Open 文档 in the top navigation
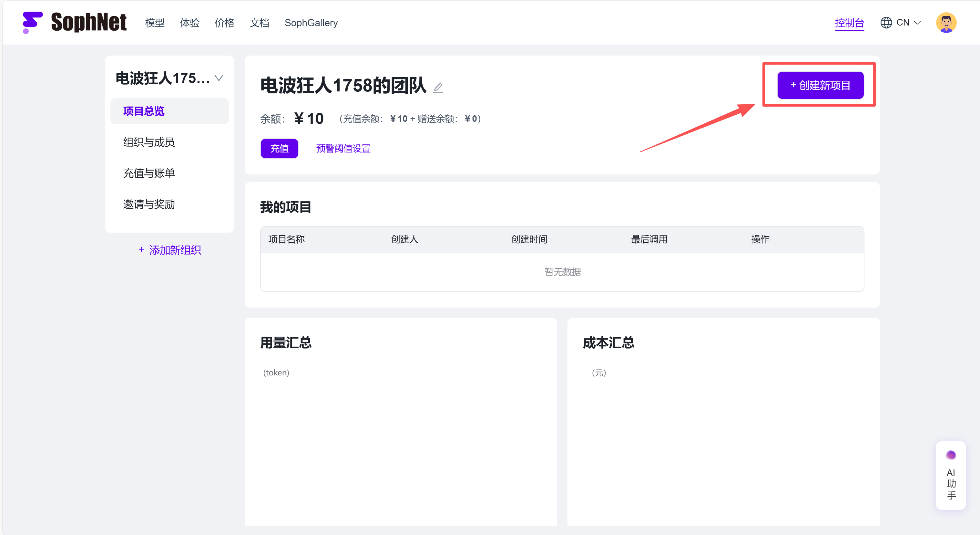This screenshot has width=980, height=535. (260, 23)
